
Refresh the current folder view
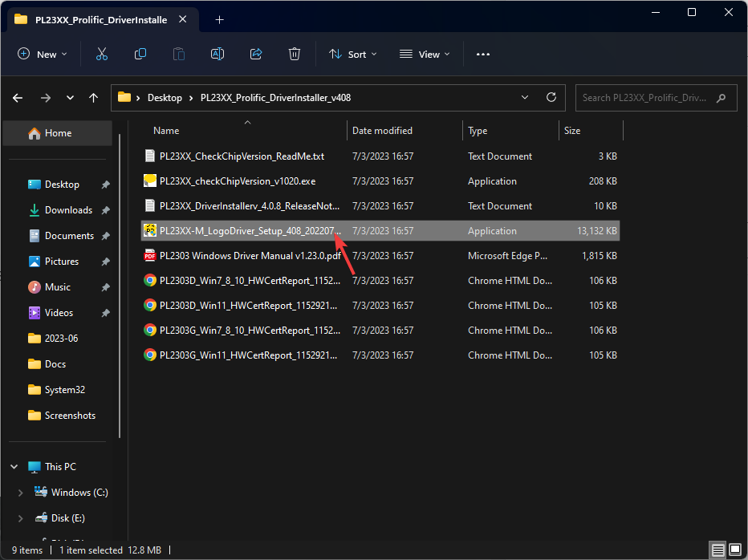551,97
